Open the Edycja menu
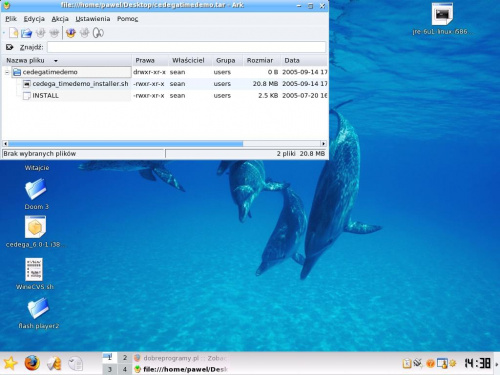Screen dimensions: 500x375 pyautogui.click(x=34, y=19)
